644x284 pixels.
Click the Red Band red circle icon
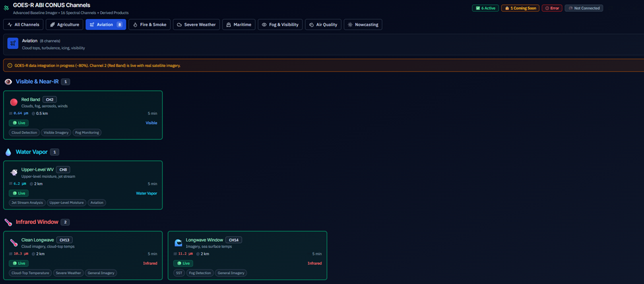(x=14, y=102)
